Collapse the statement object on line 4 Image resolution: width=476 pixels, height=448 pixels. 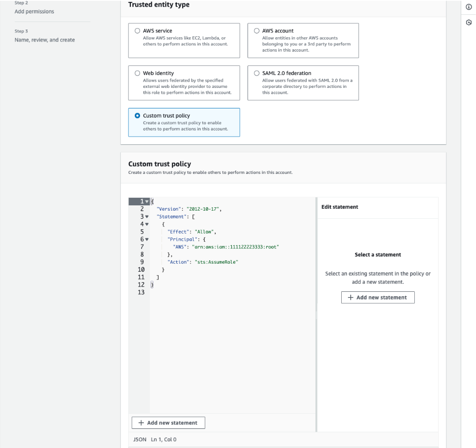(147, 224)
